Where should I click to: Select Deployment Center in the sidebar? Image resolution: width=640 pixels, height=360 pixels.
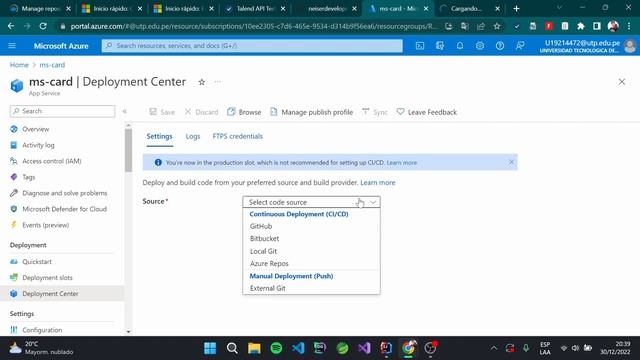(62, 293)
